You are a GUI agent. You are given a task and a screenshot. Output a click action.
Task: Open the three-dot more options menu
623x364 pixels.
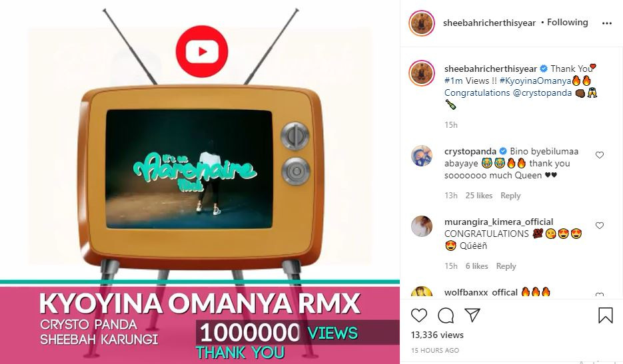tap(607, 23)
